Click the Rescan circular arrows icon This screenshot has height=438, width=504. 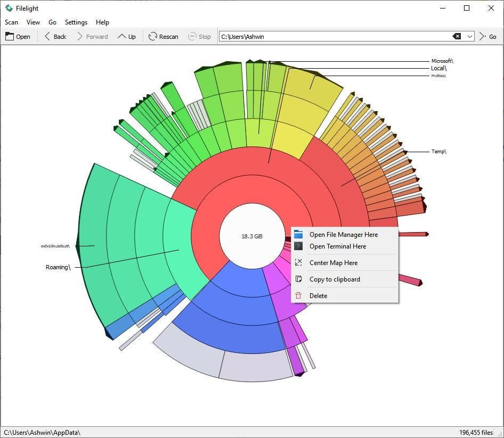153,37
